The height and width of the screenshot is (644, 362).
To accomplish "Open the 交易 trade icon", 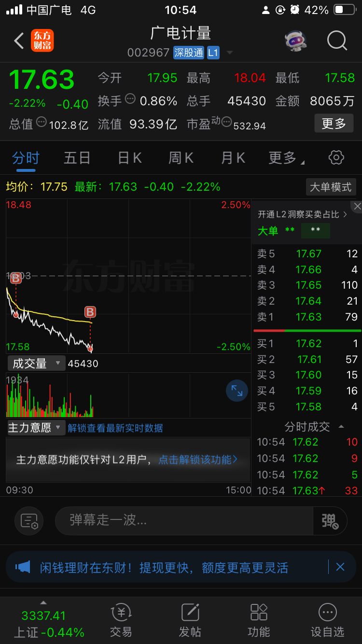I will pyautogui.click(x=121, y=620).
